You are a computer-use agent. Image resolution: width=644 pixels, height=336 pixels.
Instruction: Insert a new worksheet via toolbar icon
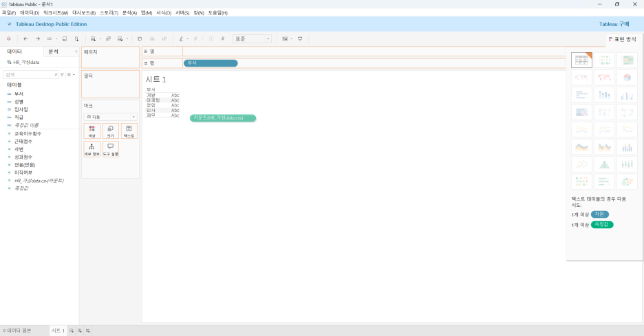point(94,38)
